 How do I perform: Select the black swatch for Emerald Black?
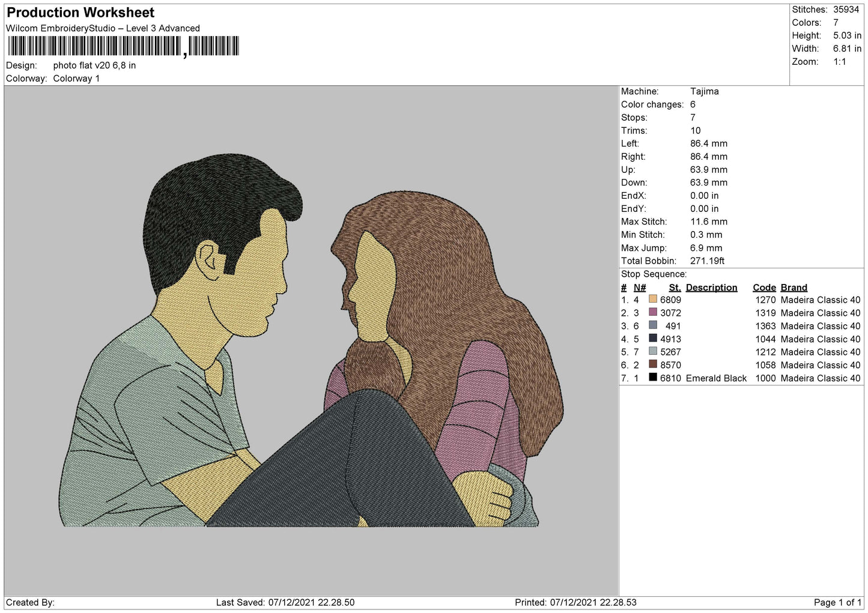653,378
